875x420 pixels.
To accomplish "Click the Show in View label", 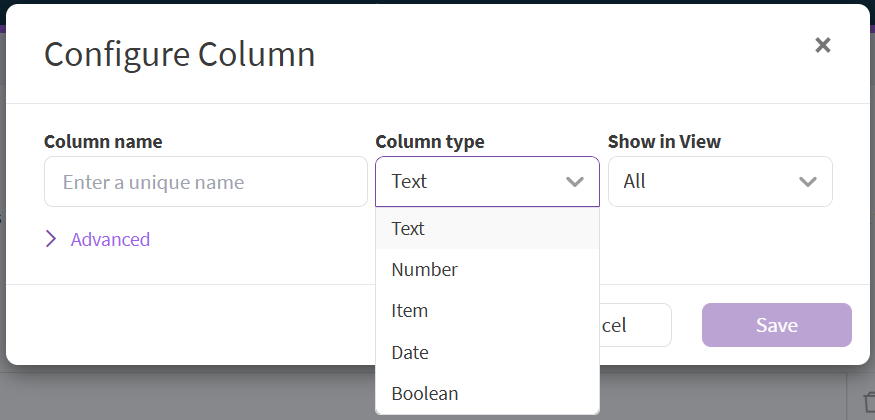I will (664, 142).
